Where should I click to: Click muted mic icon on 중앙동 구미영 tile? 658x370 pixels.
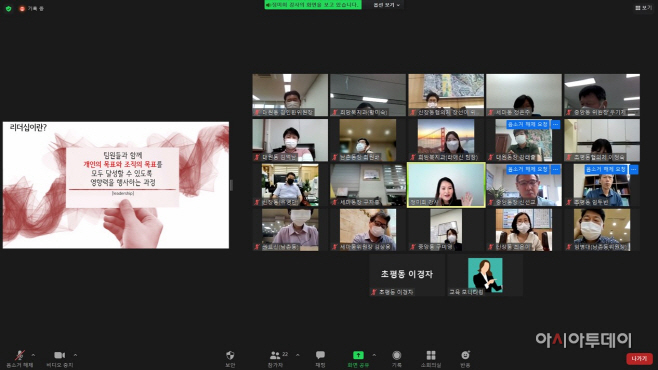coord(413,247)
